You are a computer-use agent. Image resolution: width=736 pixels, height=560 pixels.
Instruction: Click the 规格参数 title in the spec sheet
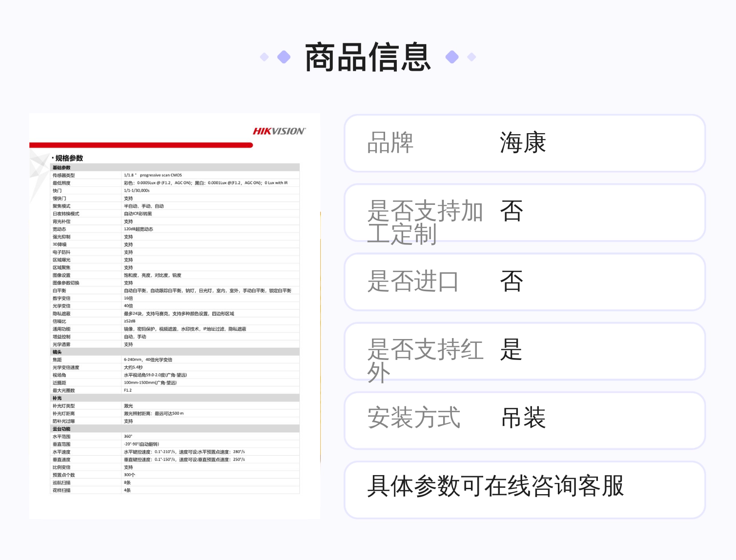click(69, 158)
